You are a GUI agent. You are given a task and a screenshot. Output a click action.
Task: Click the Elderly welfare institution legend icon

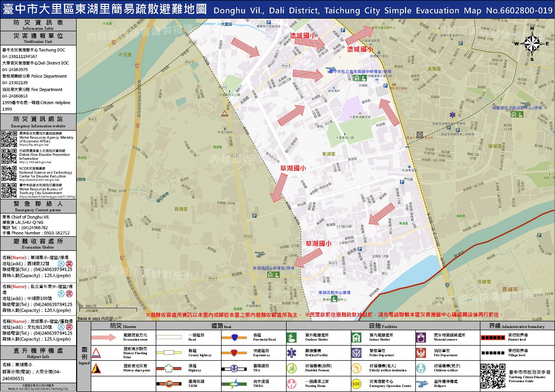click(356, 368)
